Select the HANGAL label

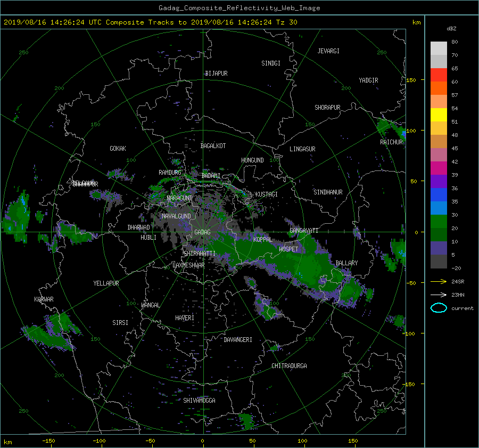[151, 305]
